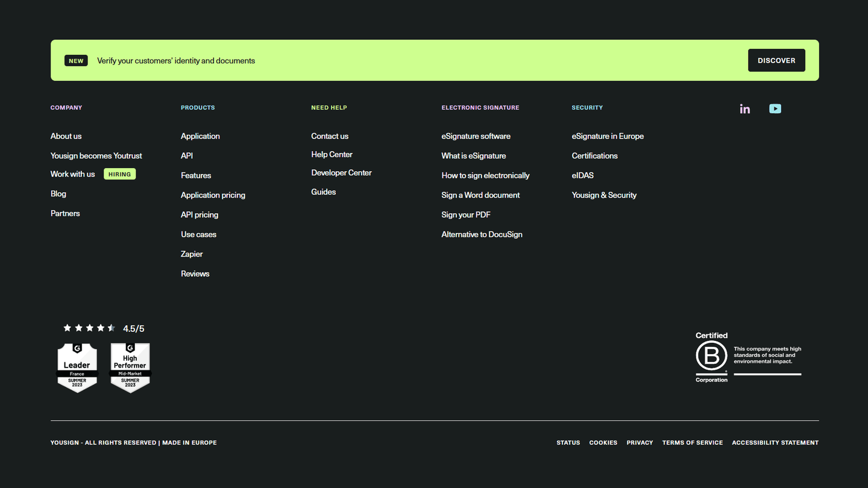View the Certifications link
The image size is (868, 488).
[x=594, y=155]
